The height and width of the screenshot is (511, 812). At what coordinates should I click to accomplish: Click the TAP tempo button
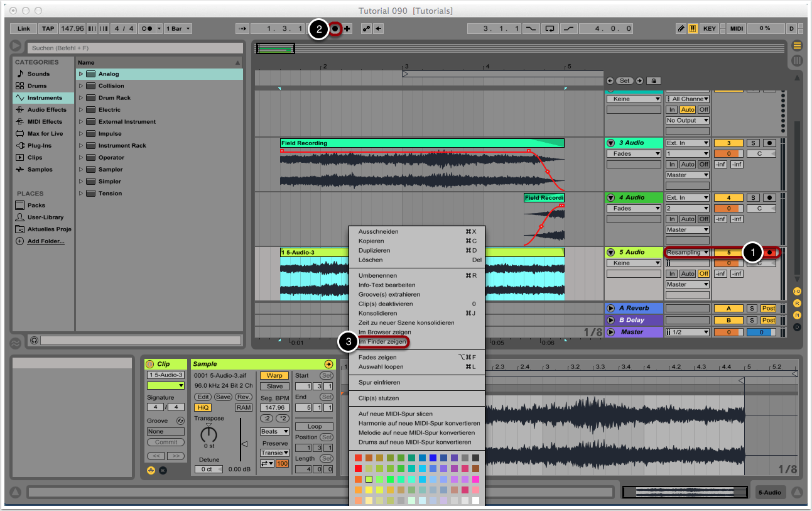pyautogui.click(x=48, y=29)
